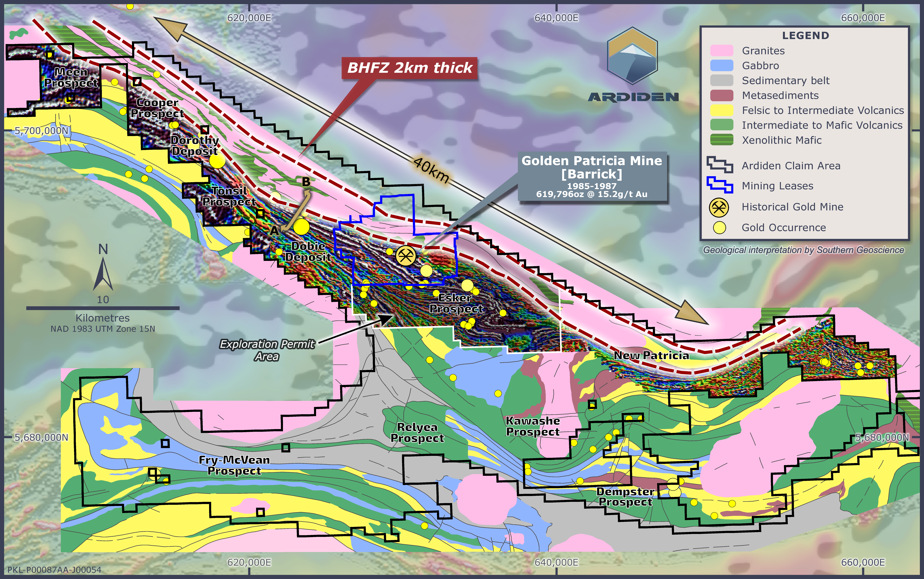Click the north arrow symbol

(103, 274)
